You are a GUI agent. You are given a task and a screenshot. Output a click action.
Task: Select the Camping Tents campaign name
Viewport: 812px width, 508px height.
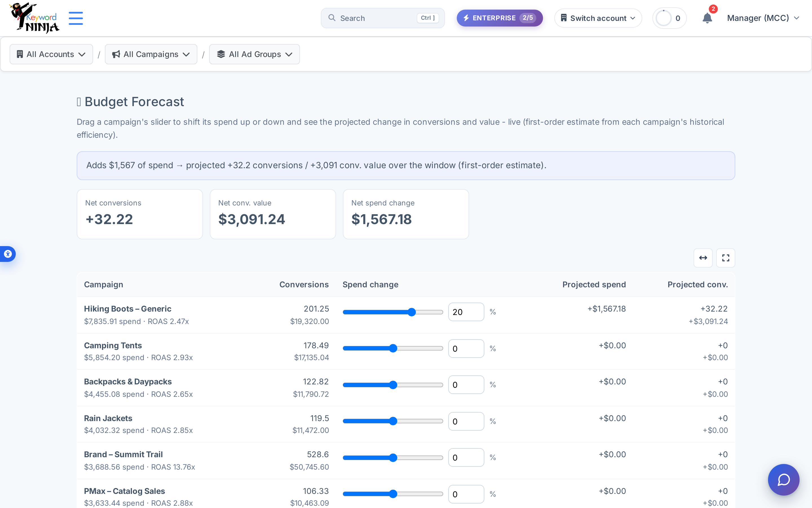pyautogui.click(x=113, y=345)
